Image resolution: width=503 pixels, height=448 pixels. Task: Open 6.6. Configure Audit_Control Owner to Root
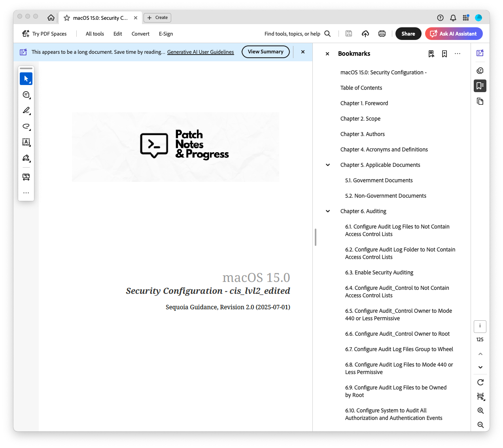tap(397, 334)
